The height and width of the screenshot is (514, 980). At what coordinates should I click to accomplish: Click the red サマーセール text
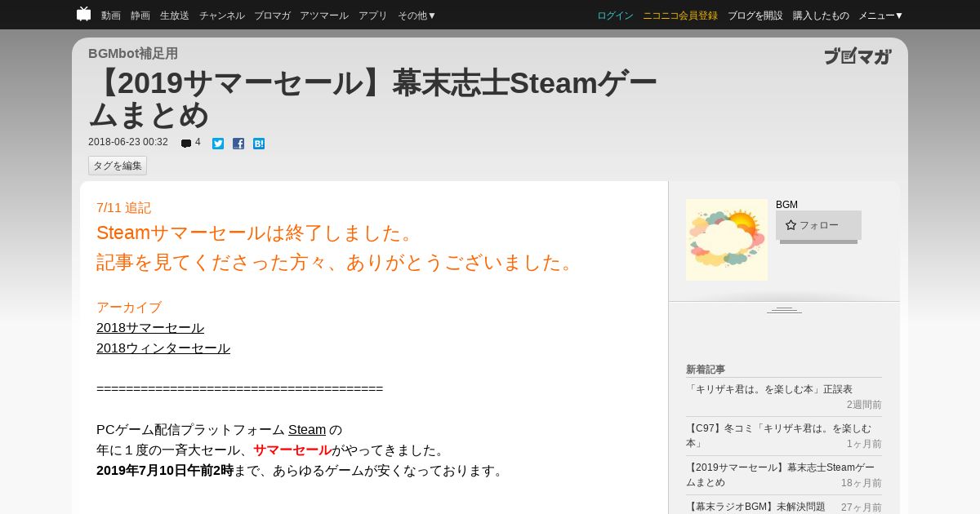(292, 450)
